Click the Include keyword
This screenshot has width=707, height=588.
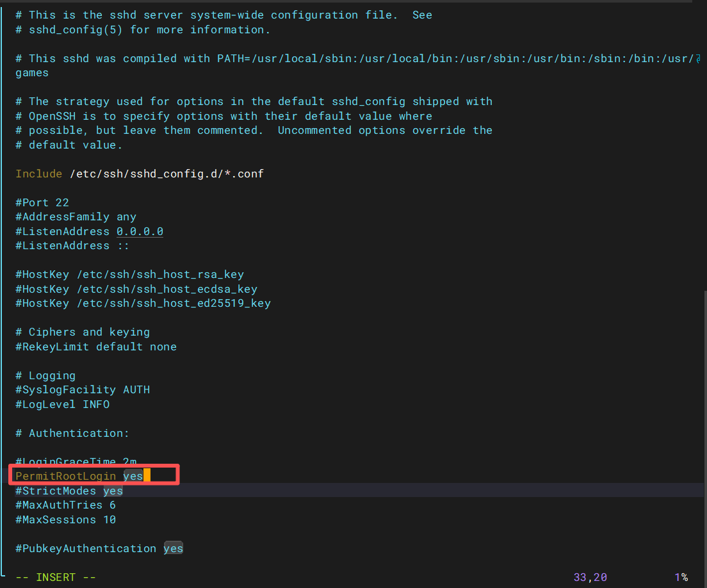pyautogui.click(x=38, y=174)
